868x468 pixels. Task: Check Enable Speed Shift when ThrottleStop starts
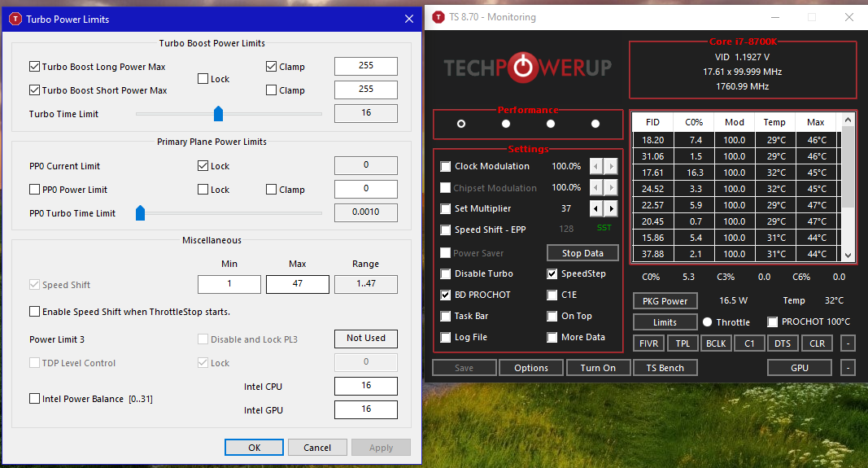point(34,311)
